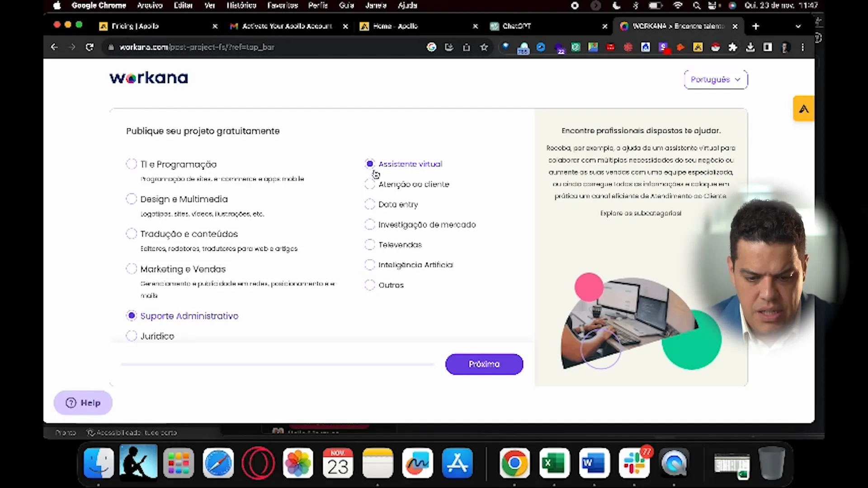The height and width of the screenshot is (488, 868).
Task: Open the yellow Apollo side widget
Action: [x=803, y=108]
